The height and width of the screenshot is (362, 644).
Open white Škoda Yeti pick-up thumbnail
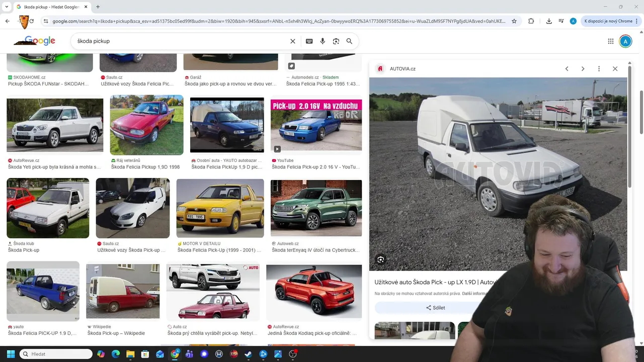coord(55,125)
